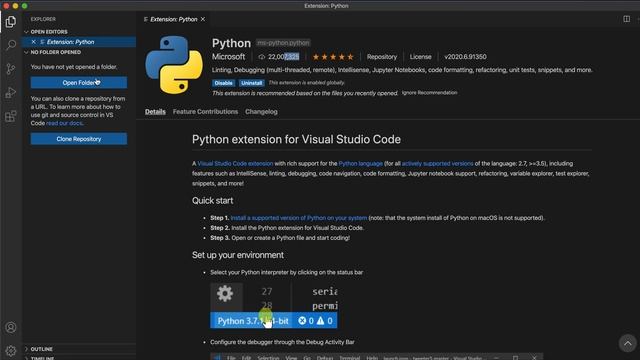Uninstall the Python extension
640x360 pixels.
tap(251, 83)
